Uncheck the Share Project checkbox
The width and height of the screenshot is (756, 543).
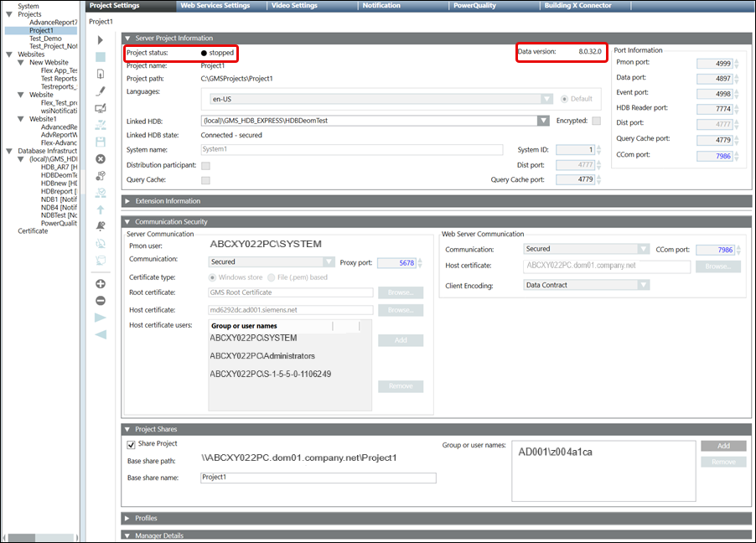[131, 444]
